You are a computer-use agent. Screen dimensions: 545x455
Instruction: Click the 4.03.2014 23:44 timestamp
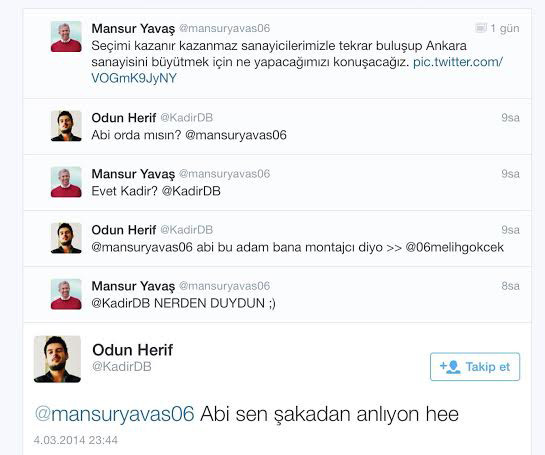pyautogui.click(x=76, y=440)
